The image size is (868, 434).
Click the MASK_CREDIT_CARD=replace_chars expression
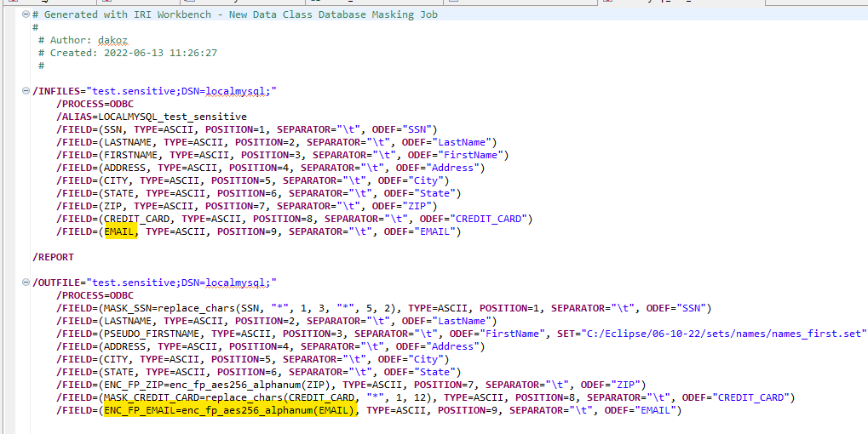coord(271,397)
